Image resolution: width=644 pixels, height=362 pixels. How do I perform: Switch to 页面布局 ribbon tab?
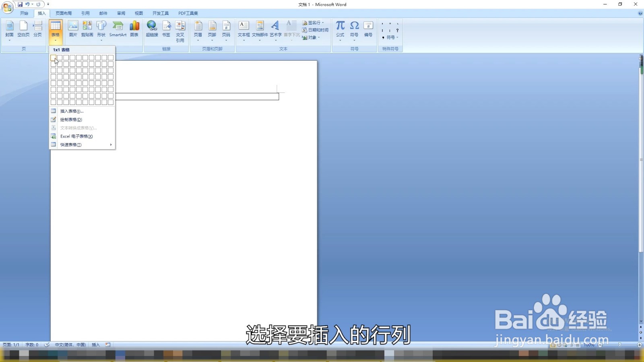(64, 13)
